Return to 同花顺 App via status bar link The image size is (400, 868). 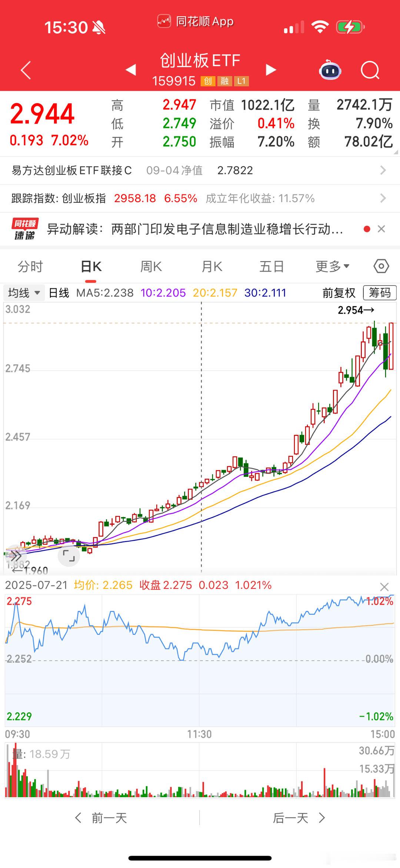196,22
